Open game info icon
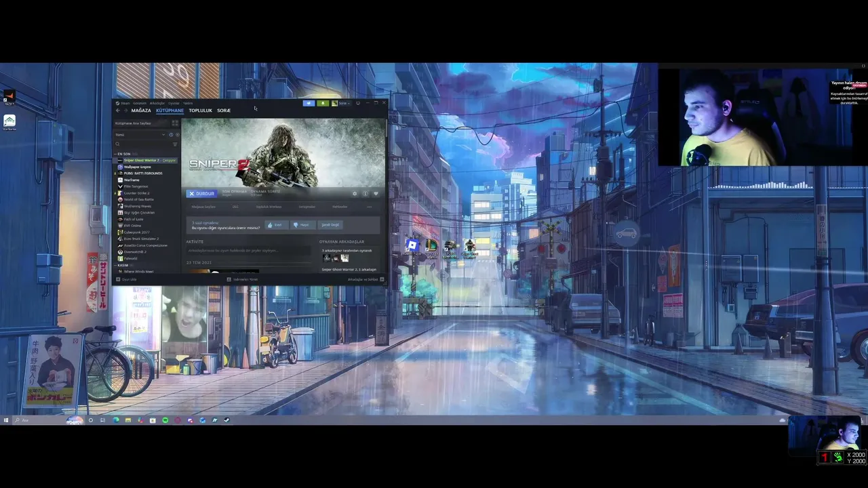Screen dimensions: 868x488 click(365, 194)
